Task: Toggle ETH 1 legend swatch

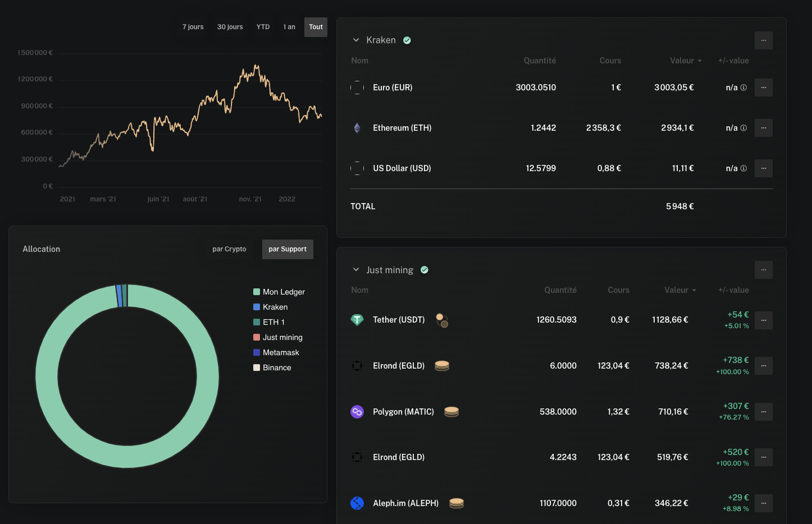Action: (257, 322)
